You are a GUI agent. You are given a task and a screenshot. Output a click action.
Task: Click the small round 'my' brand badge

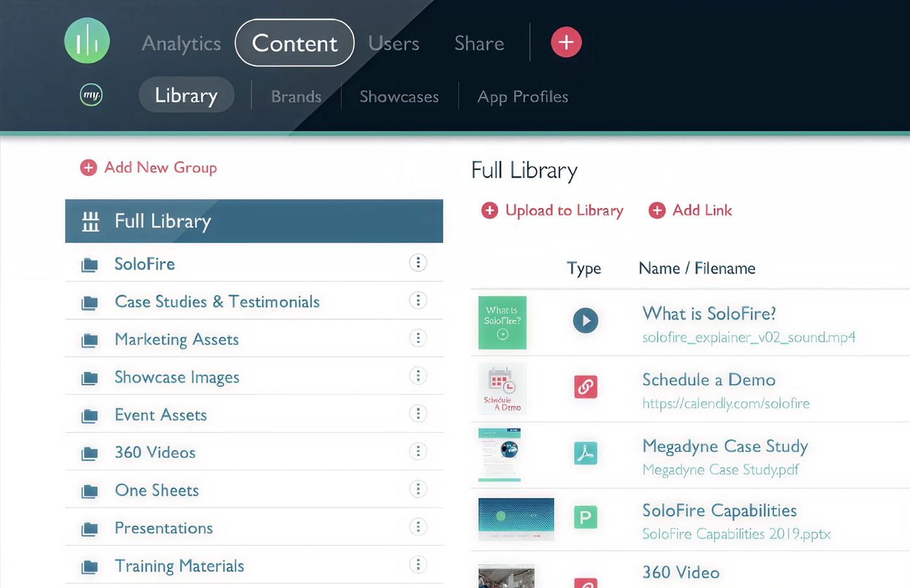click(91, 95)
